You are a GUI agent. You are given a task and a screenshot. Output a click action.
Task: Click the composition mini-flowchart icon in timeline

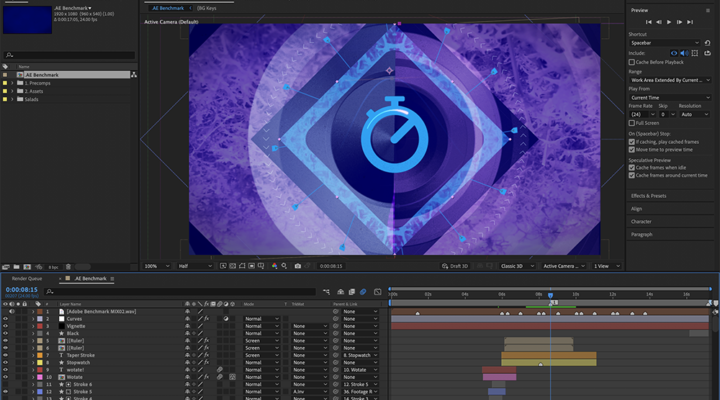click(x=326, y=292)
